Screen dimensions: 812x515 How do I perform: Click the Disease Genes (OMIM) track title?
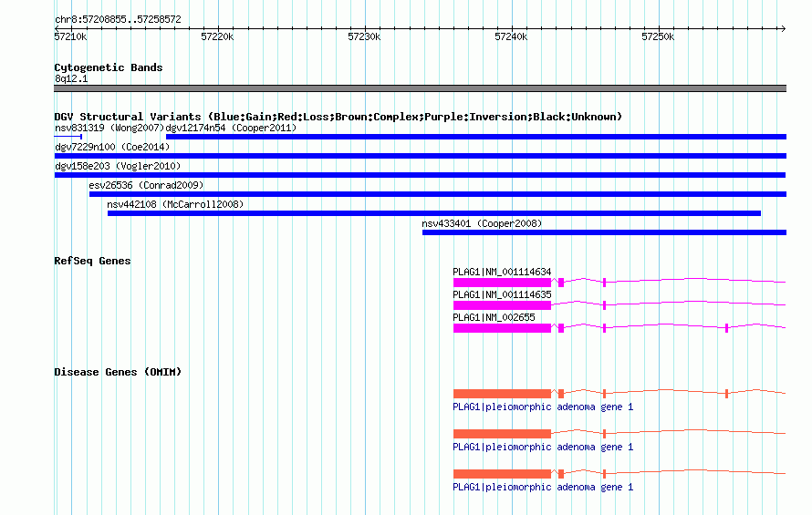(118, 372)
